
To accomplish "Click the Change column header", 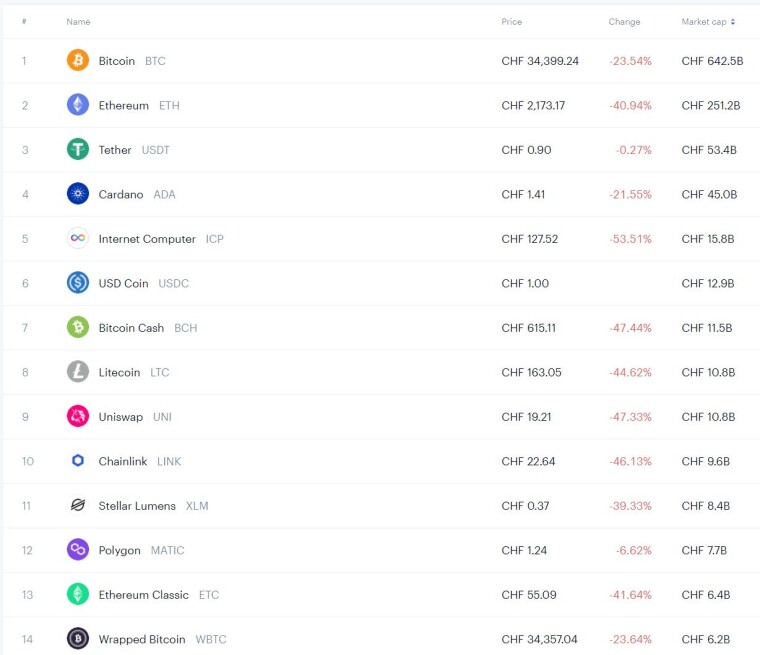I will click(624, 22).
